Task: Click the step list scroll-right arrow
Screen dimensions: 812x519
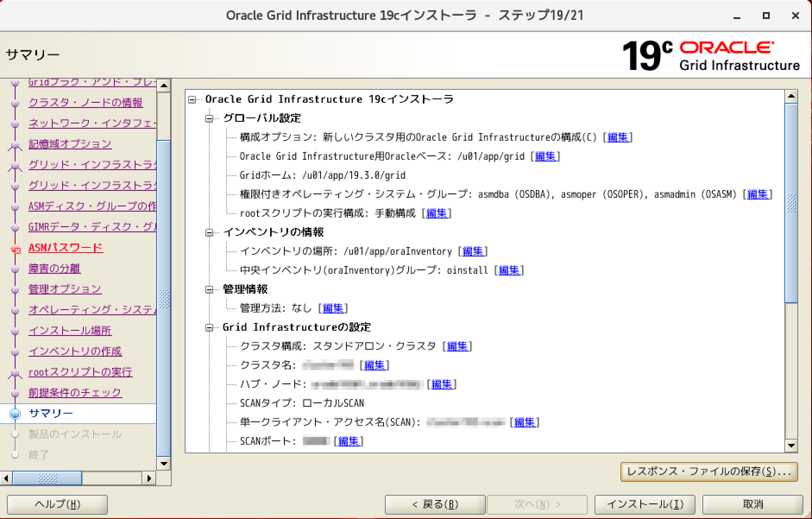Action: [149, 478]
